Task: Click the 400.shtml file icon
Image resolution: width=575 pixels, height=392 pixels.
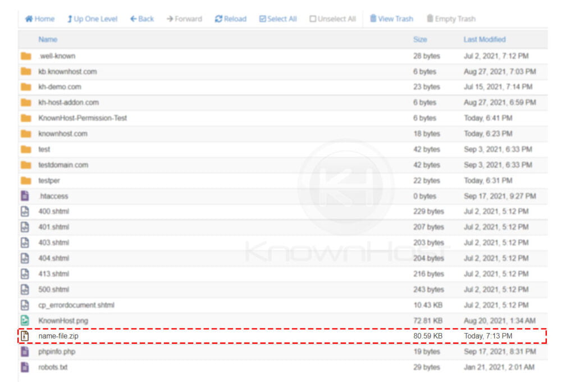Action: tap(25, 211)
